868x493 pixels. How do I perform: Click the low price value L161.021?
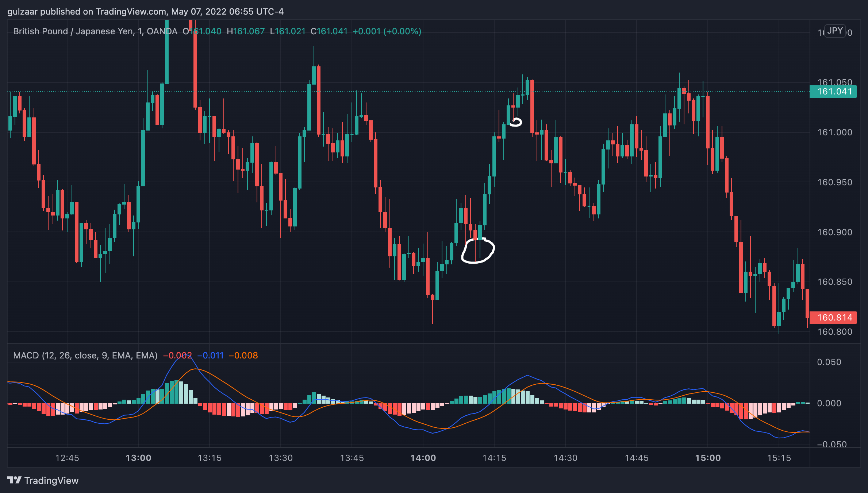pos(288,31)
